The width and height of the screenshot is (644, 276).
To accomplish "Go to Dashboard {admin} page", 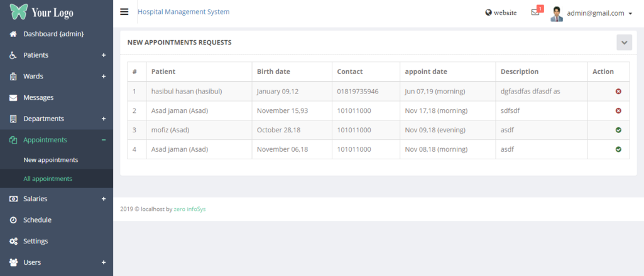I will coord(53,34).
